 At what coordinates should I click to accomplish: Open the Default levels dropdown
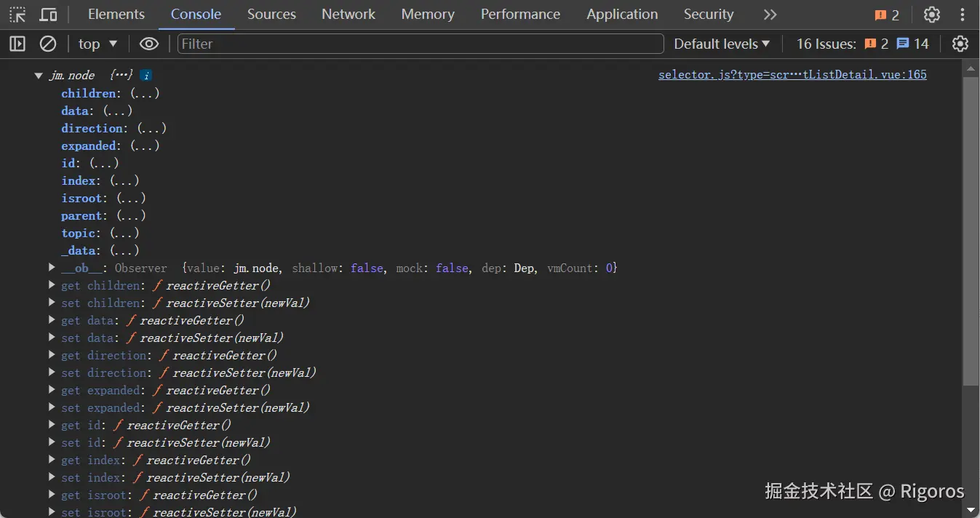click(x=721, y=44)
